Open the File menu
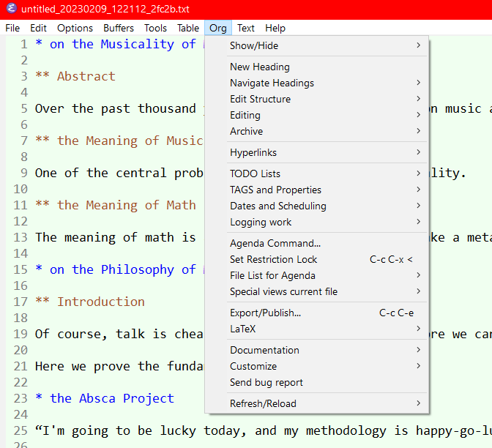 tap(12, 28)
